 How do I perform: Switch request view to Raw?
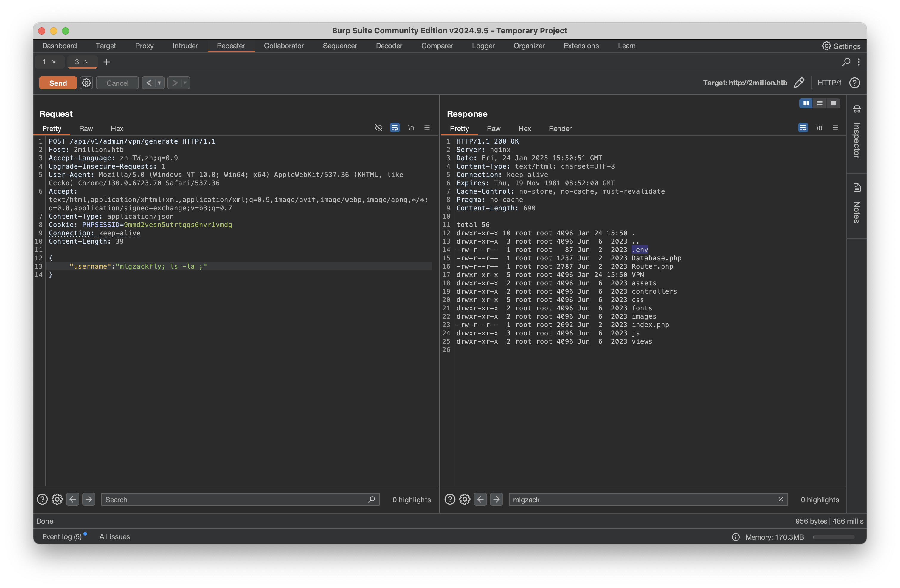[86, 128]
